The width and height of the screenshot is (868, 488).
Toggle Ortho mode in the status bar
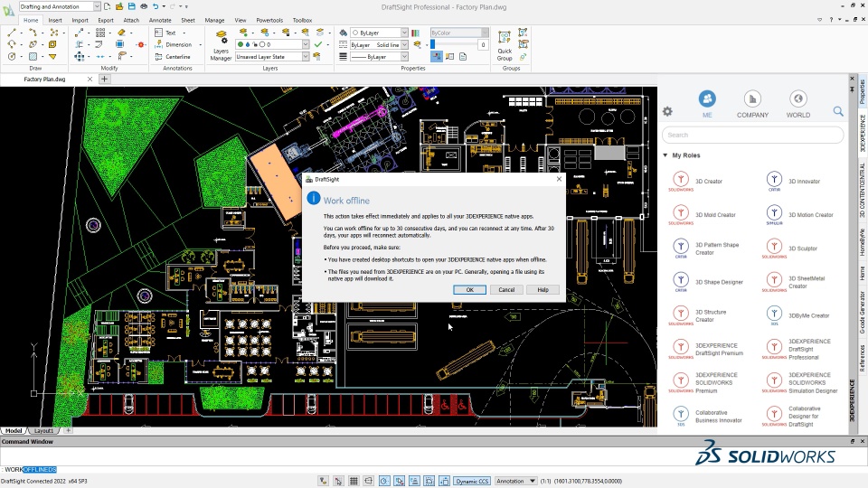(369, 481)
